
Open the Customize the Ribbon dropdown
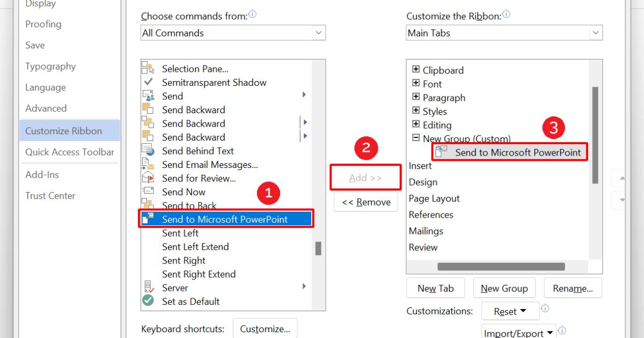point(595,33)
